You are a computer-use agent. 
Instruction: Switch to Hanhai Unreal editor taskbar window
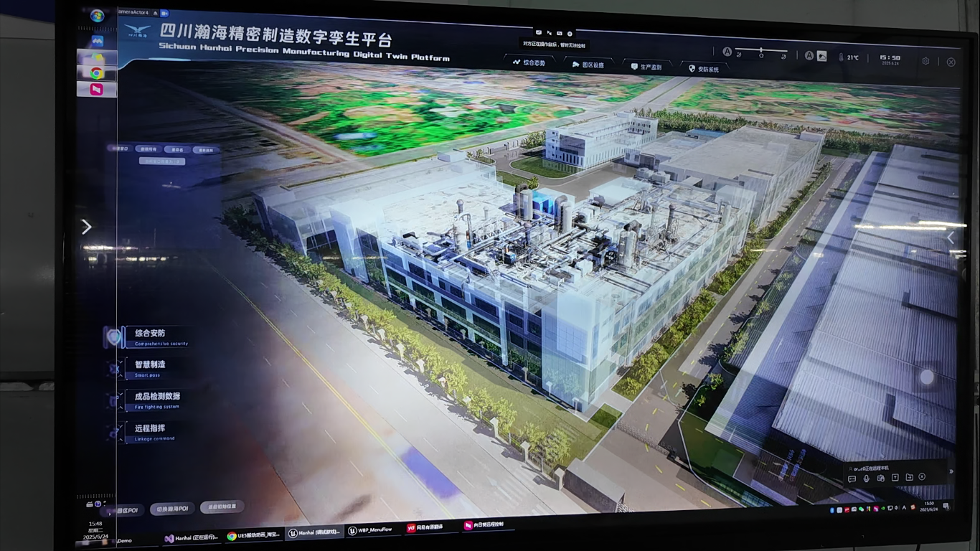[314, 533]
